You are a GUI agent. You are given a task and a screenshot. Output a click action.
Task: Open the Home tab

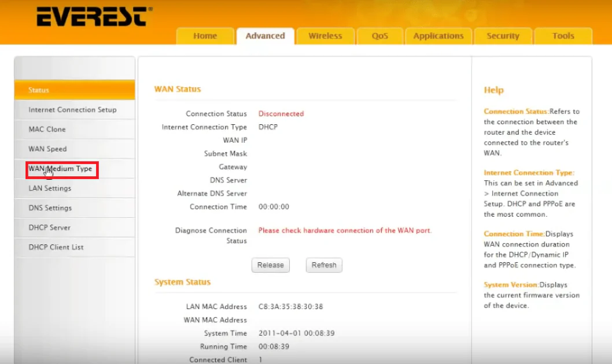[x=205, y=36]
